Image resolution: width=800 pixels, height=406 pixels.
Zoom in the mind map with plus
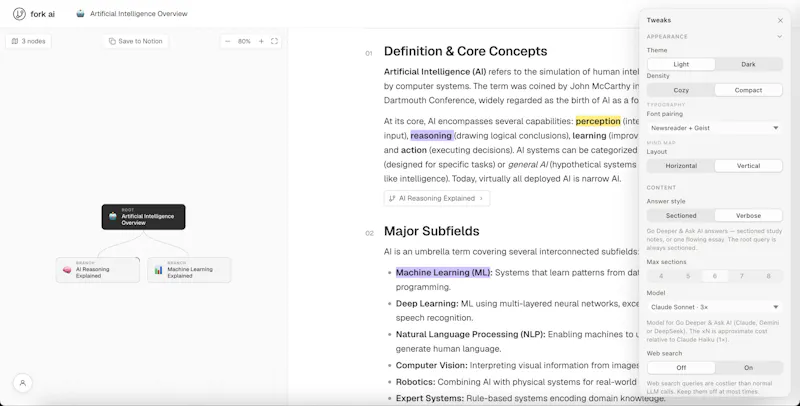click(x=261, y=41)
